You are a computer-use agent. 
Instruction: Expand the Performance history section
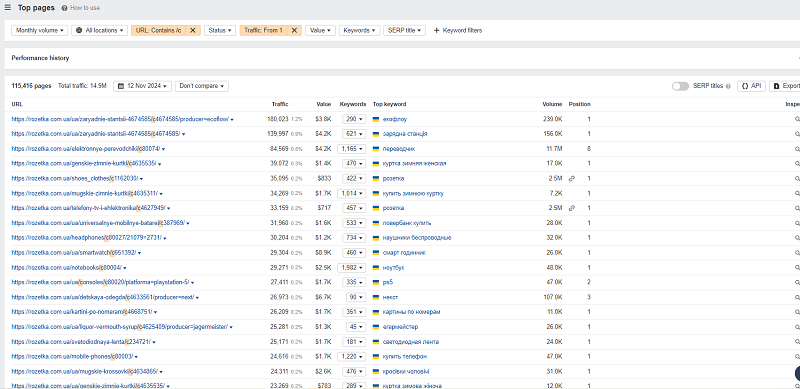tap(402, 58)
